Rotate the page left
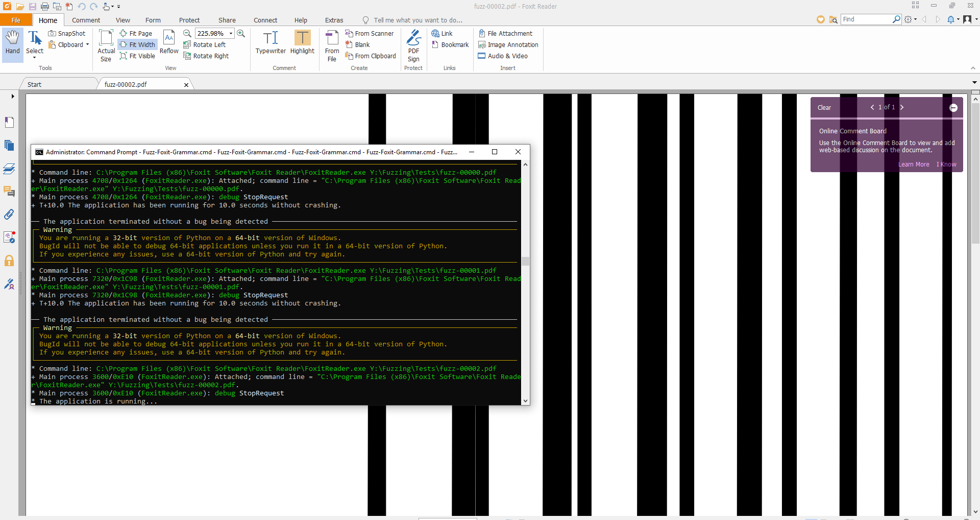Viewport: 980px width, 520px height. tap(205, 45)
